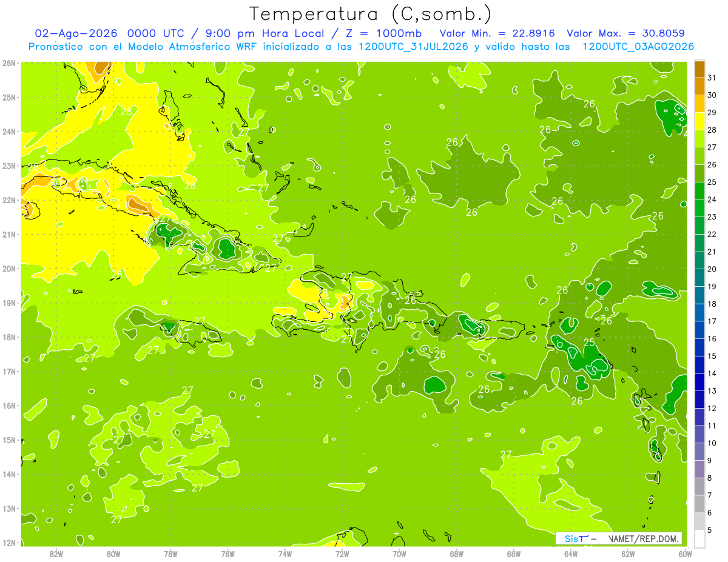Click the 24N latitude axis label
The image size is (728, 562).
click(x=9, y=132)
